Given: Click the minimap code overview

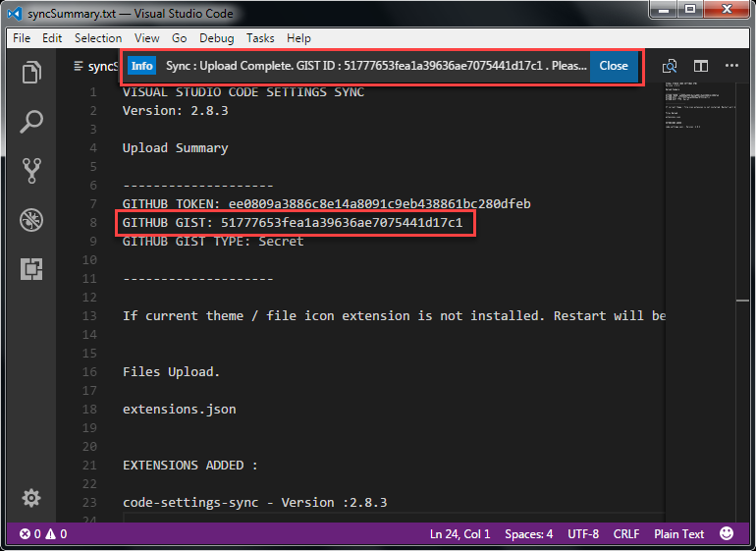Looking at the screenshot, I should click(700, 105).
